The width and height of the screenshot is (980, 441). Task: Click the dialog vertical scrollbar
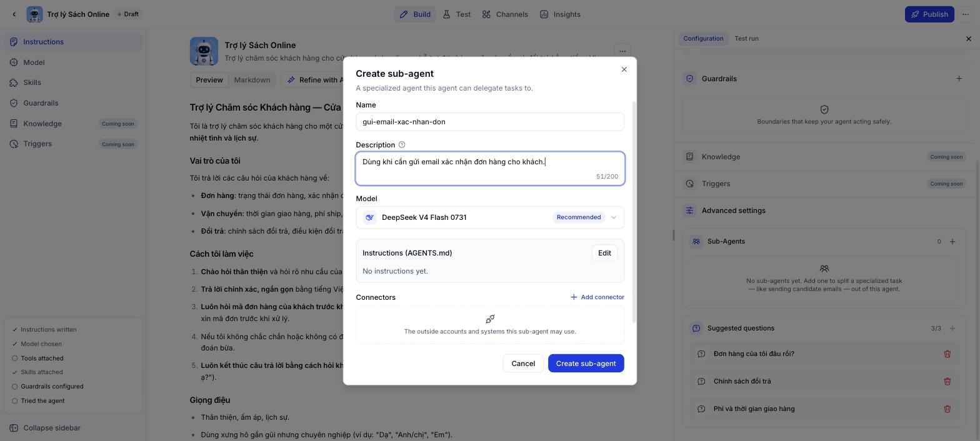tap(634, 212)
